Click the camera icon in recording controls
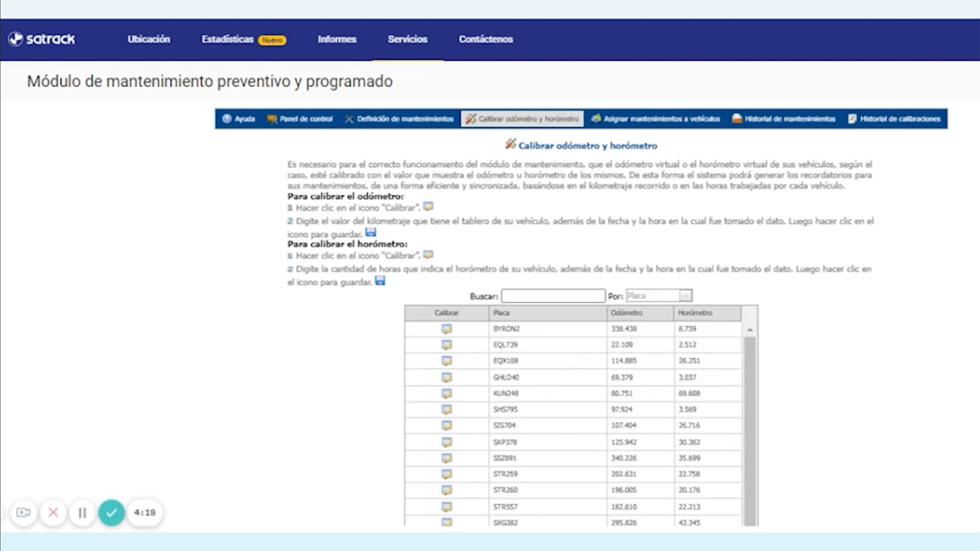The image size is (980, 551). pos(23,512)
